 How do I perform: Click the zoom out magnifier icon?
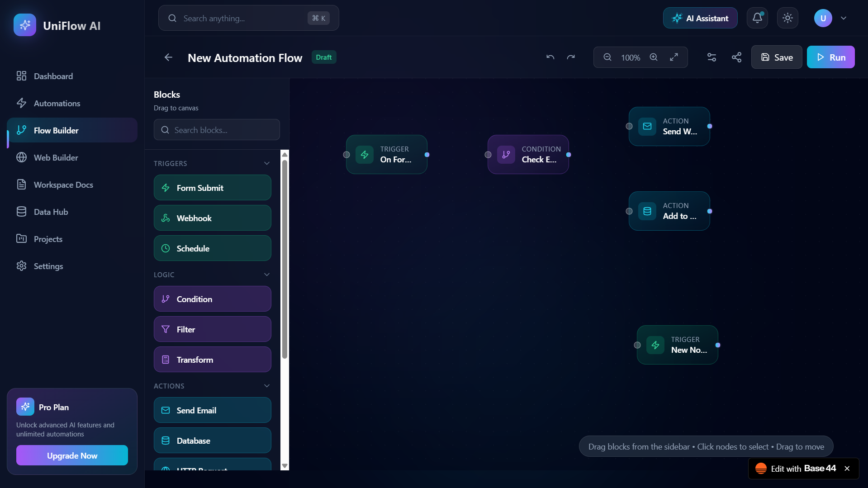(x=607, y=57)
